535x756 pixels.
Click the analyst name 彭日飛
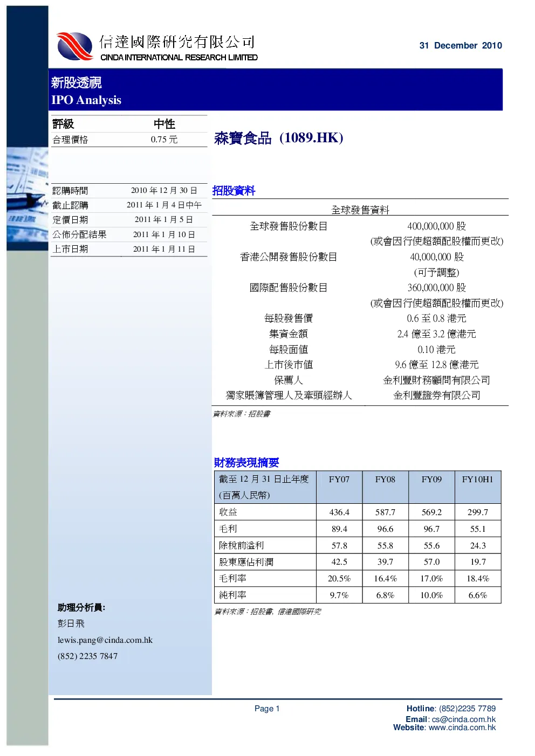point(71,623)
